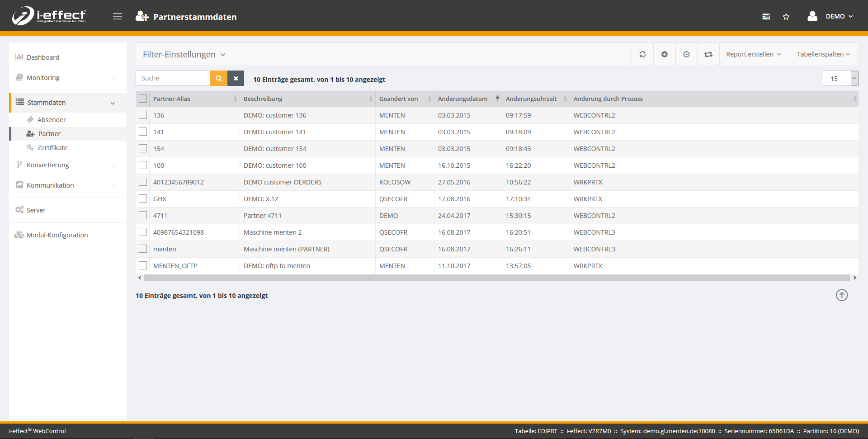Expand the Filter-Einstellungen panel
Screen dimensions: 868x439
pyautogui.click(x=184, y=55)
